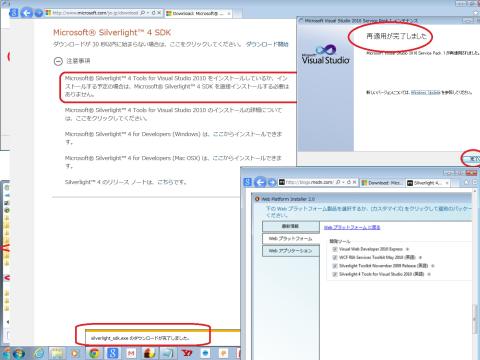Click the Windows Update link in the Visual Studio dialog
Screen dimensions: 480x360
[x=426, y=92]
